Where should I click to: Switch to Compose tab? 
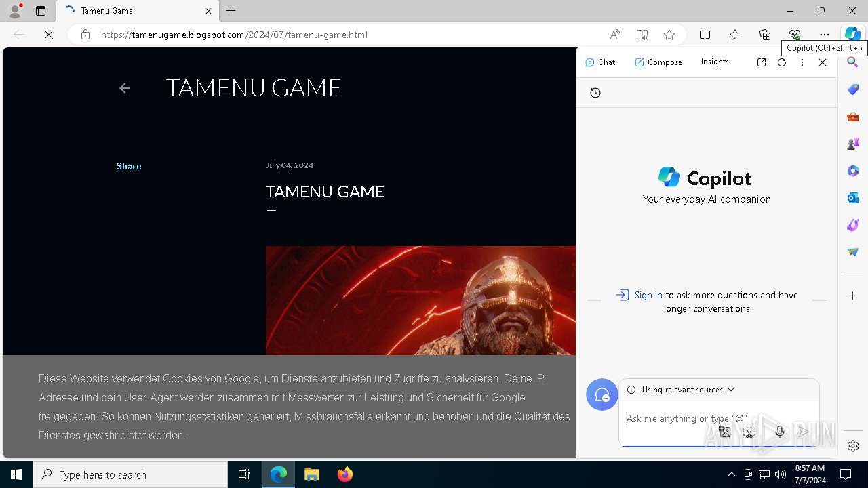pos(658,62)
